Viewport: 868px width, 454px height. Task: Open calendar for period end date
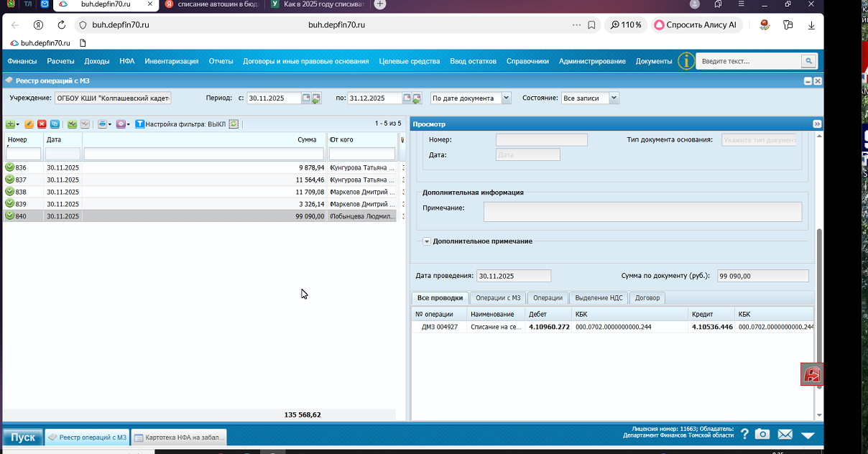click(x=407, y=98)
